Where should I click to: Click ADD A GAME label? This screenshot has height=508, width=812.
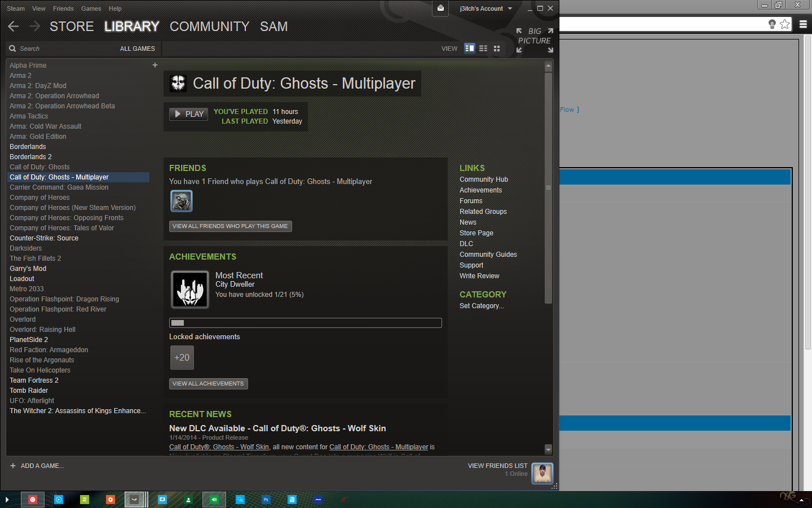[x=42, y=466]
